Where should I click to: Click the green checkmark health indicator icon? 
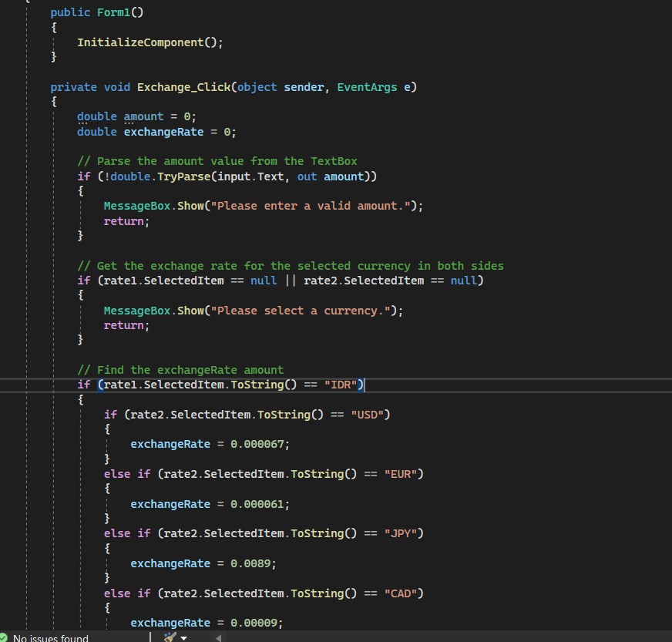pyautogui.click(x=2, y=638)
